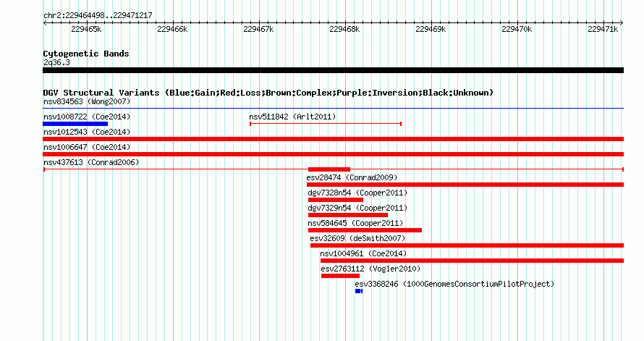Click the nsv511842 (Arlt2011) label
Viewport: 644px width, 341px height.
tap(292, 117)
